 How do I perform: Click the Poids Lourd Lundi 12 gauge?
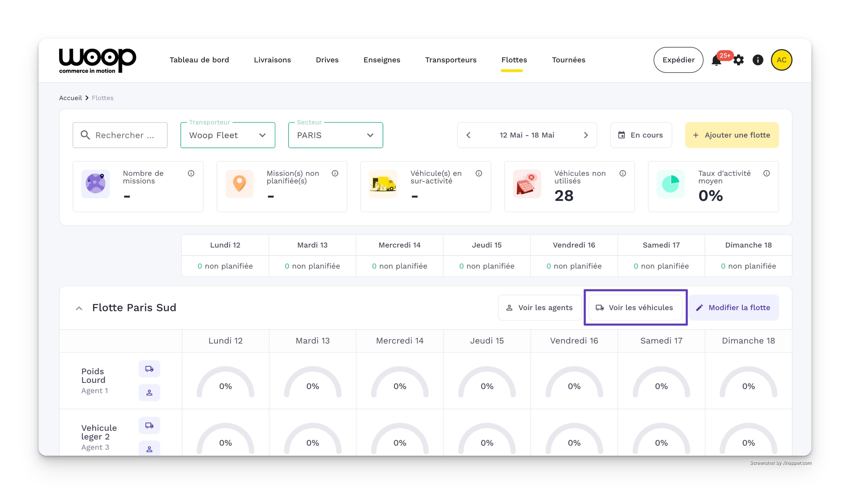pyautogui.click(x=225, y=382)
